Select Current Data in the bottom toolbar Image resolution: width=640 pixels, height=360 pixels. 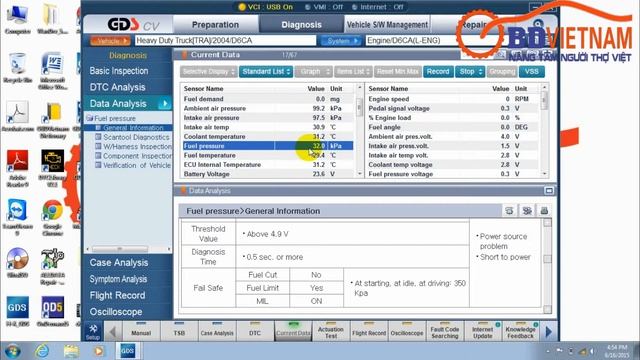(293, 331)
